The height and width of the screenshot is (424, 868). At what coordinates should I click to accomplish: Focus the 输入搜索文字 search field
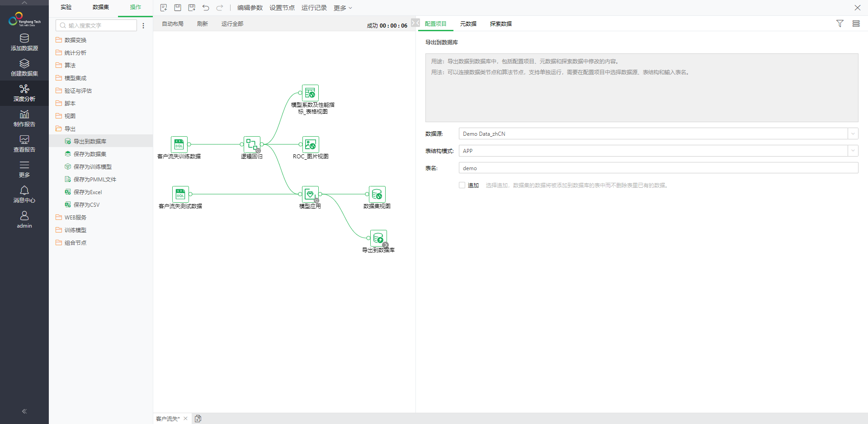[96, 25]
